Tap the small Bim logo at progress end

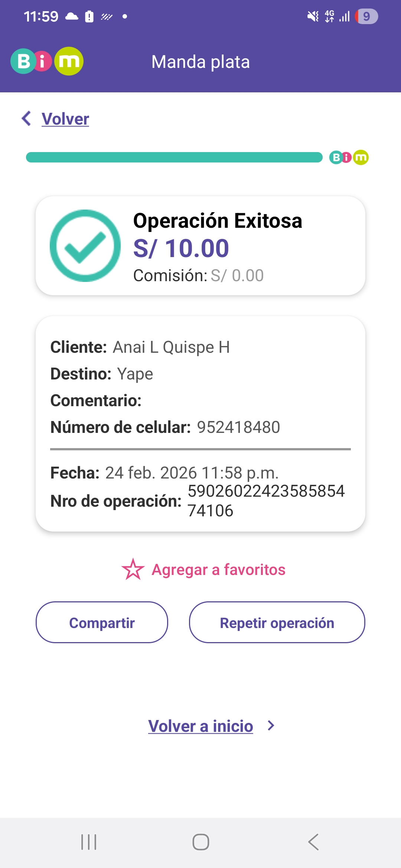click(x=349, y=158)
